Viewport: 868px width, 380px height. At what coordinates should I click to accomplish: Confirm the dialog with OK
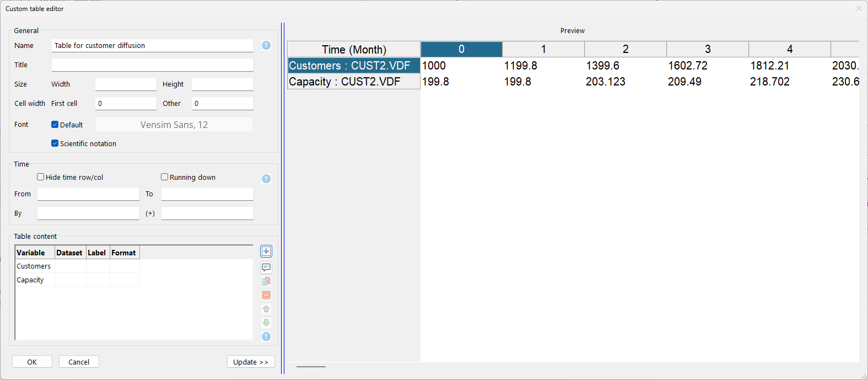[32, 362]
